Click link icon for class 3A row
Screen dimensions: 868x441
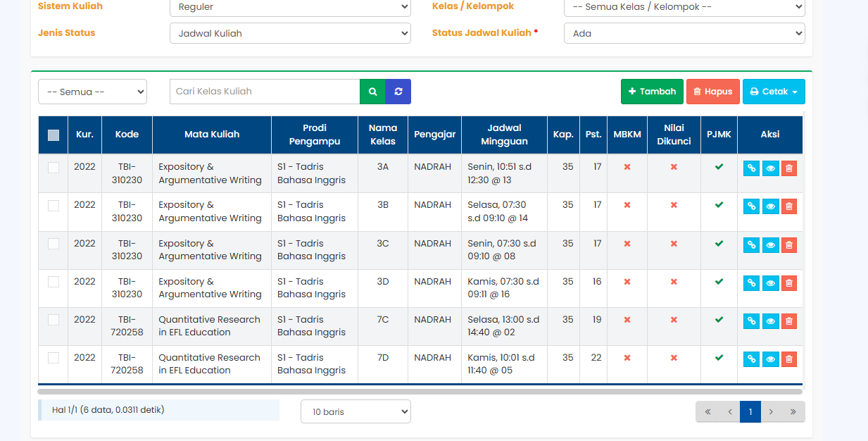coord(751,168)
